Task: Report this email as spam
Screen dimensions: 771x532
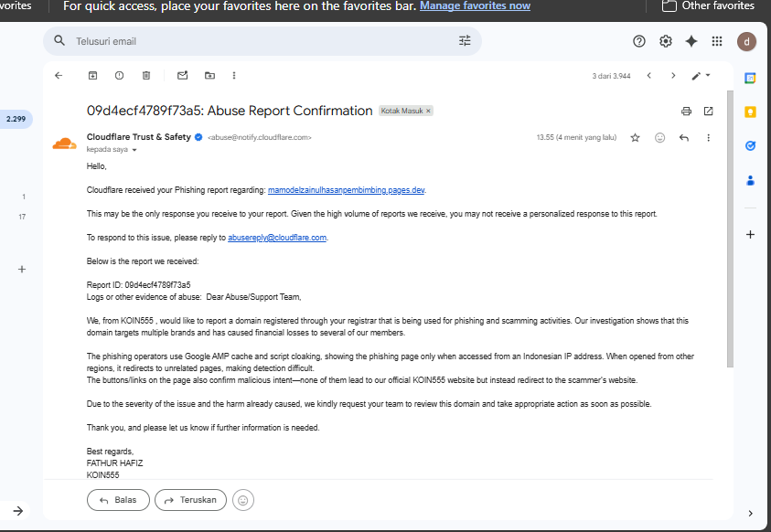Action: click(119, 75)
